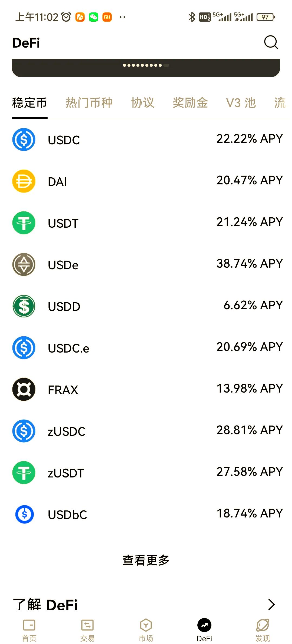Open the 发现 discover tab

click(x=263, y=630)
